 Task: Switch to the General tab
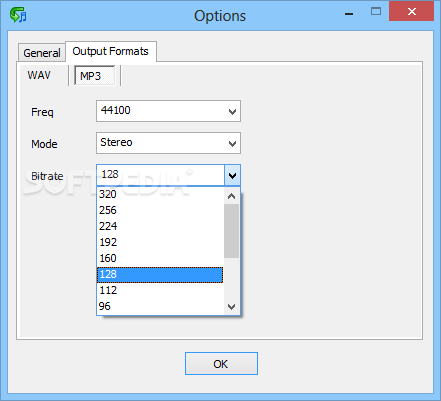42,53
